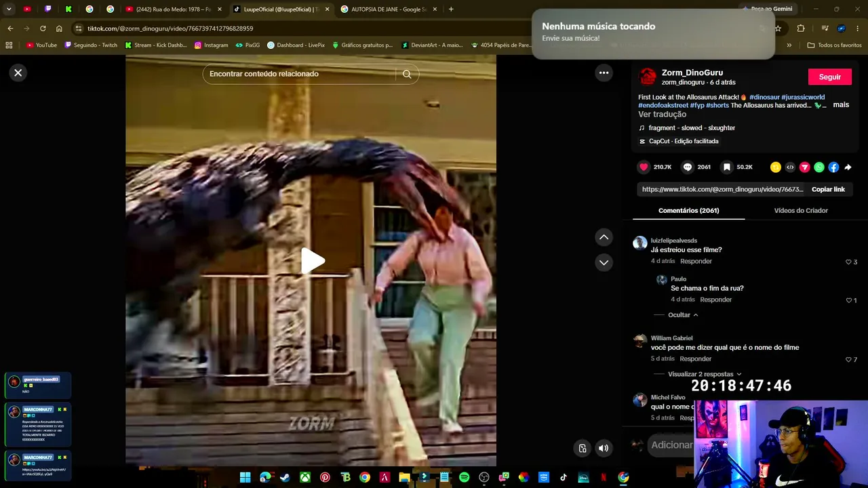
Task: Open the tab search dropdown in Chrome
Action: [x=9, y=9]
